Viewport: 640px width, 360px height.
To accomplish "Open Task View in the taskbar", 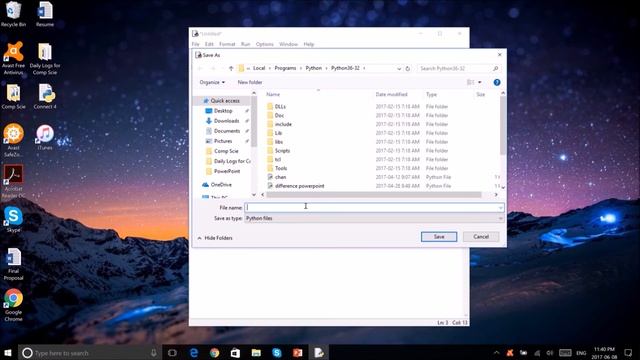I will [172, 353].
